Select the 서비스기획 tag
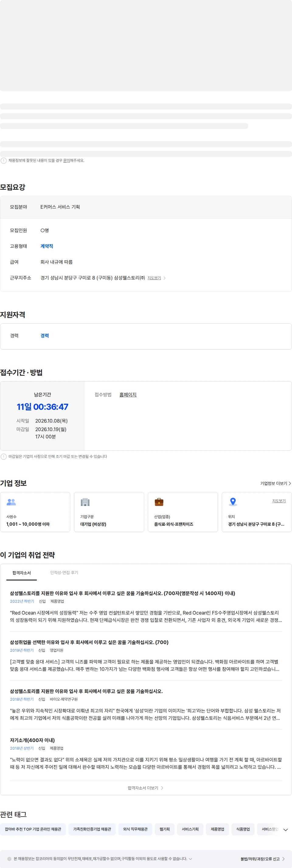Screen dimensions: 292x868 190,829
